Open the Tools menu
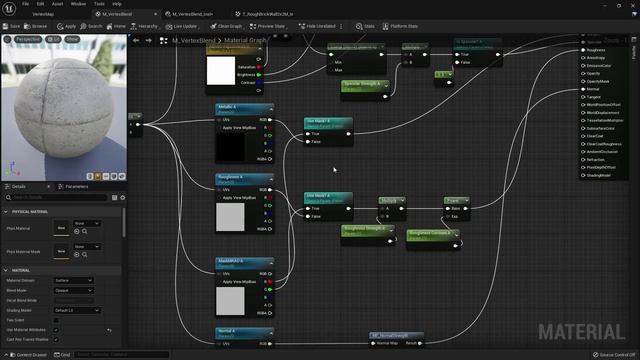Viewport: 640px width, 360px height. [99, 4]
